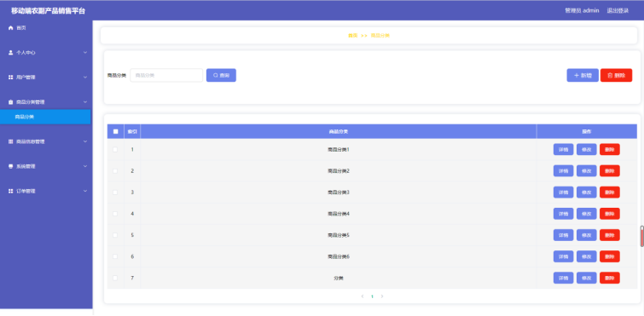Click 退出登录 to log out
This screenshot has height=316, width=644.
click(618, 11)
